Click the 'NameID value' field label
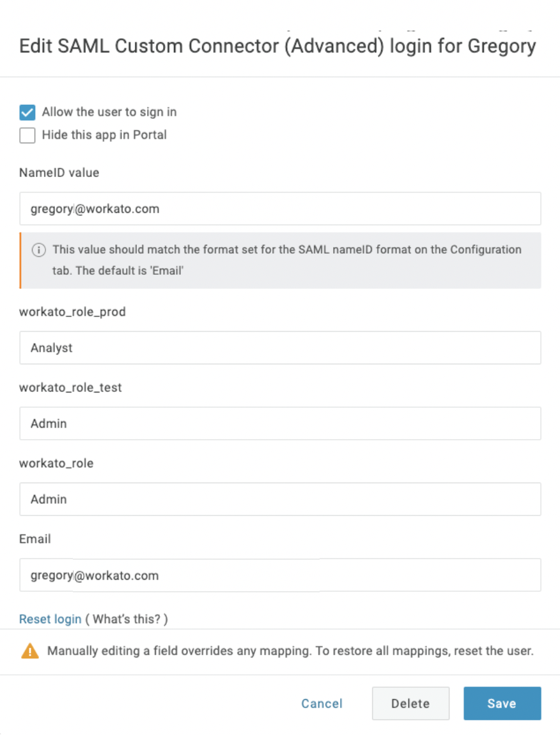 click(59, 173)
